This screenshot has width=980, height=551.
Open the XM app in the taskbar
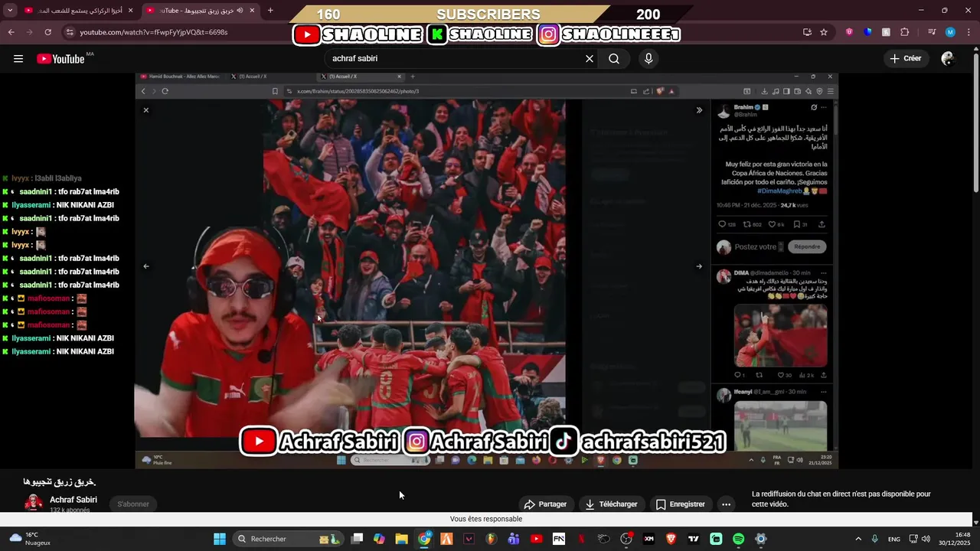click(x=649, y=539)
